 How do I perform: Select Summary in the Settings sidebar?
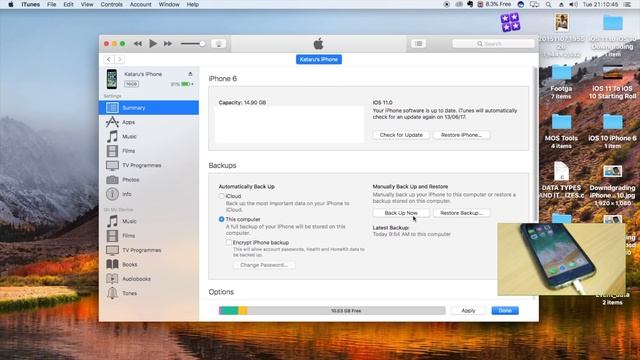(x=149, y=108)
